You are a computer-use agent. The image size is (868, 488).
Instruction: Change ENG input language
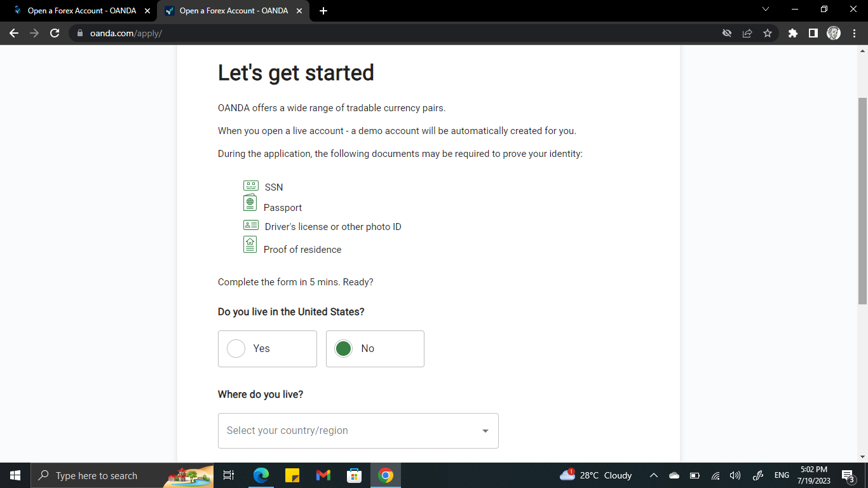click(x=782, y=475)
